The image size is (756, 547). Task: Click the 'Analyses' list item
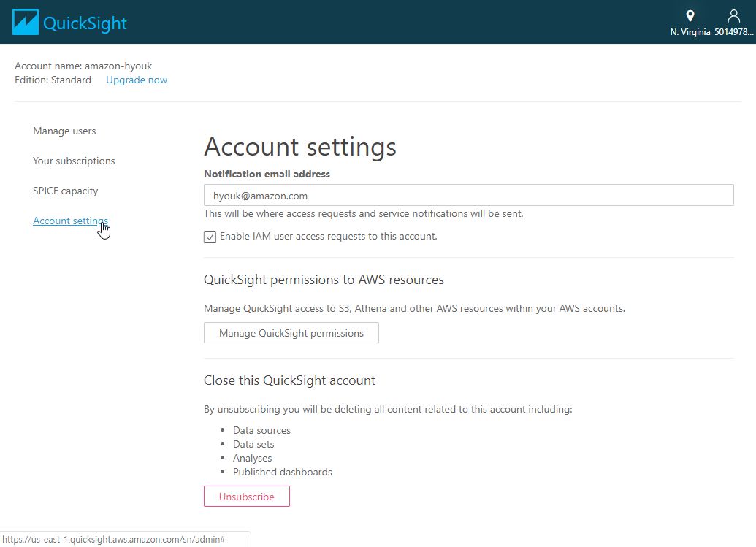click(252, 459)
